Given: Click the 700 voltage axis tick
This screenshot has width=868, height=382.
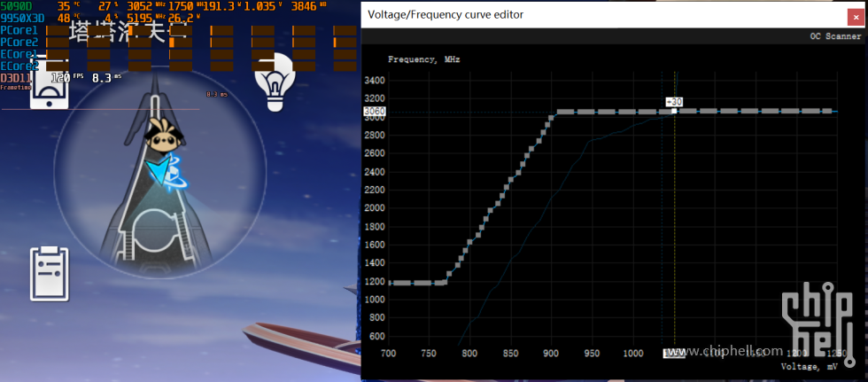Looking at the screenshot, I should point(389,354).
